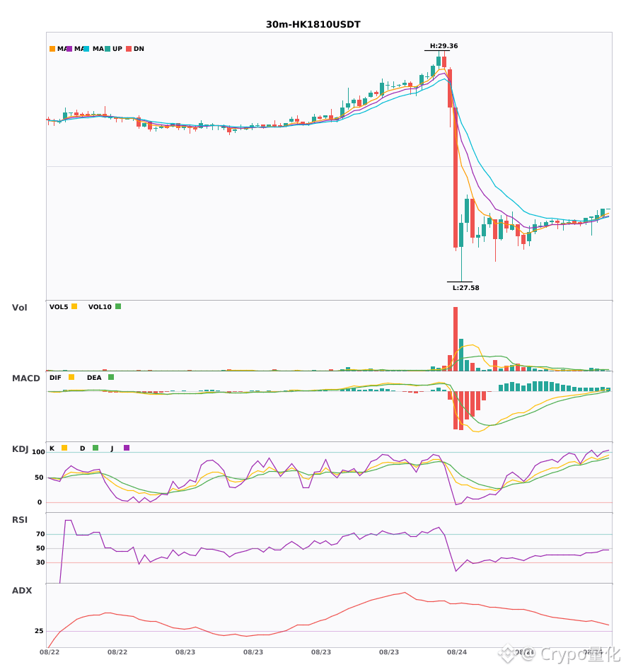
Task: Click the yellow K legend swatch
Action: tap(64, 448)
